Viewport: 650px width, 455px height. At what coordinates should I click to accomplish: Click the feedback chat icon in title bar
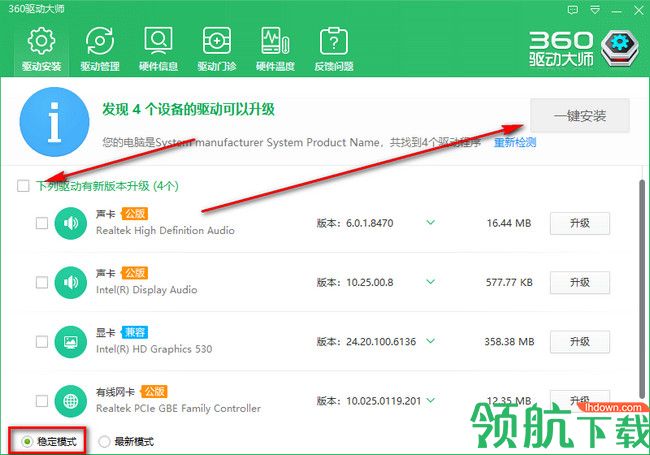pyautogui.click(x=573, y=10)
